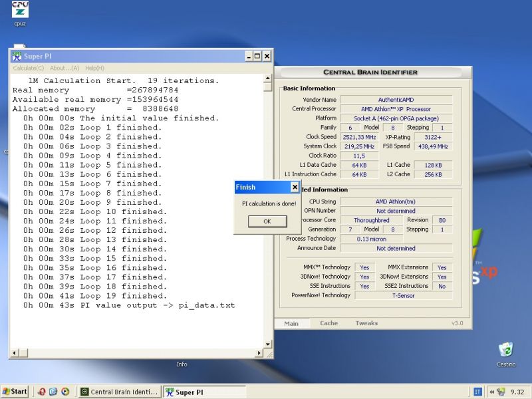
Task: Click the system tray icon beside the clock
Action: click(501, 392)
